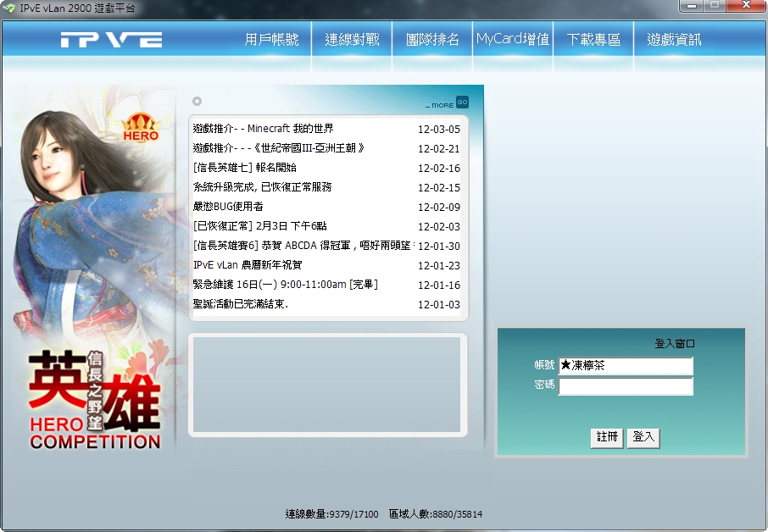The image size is (768, 532).
Task: Open the 遊戲資訊 menu tab
Action: (674, 39)
